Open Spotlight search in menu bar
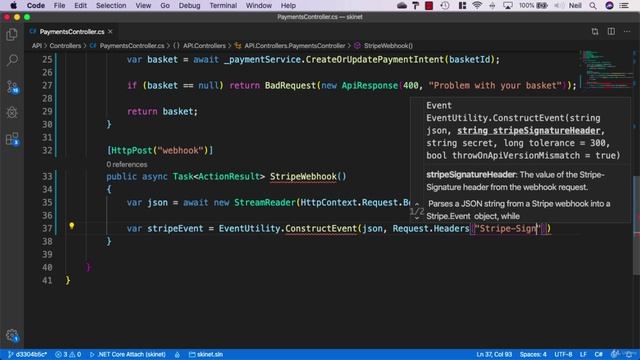The image size is (640, 360). pos(593,6)
